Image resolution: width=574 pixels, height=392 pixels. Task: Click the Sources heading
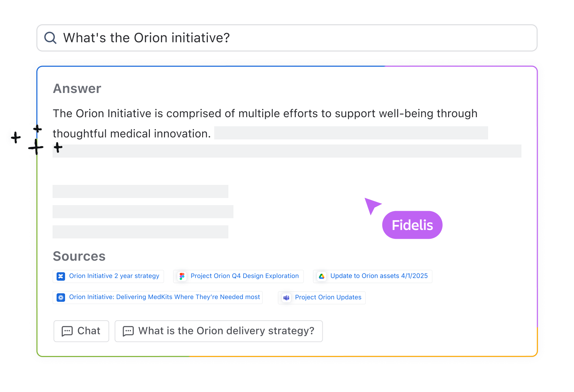tap(79, 256)
